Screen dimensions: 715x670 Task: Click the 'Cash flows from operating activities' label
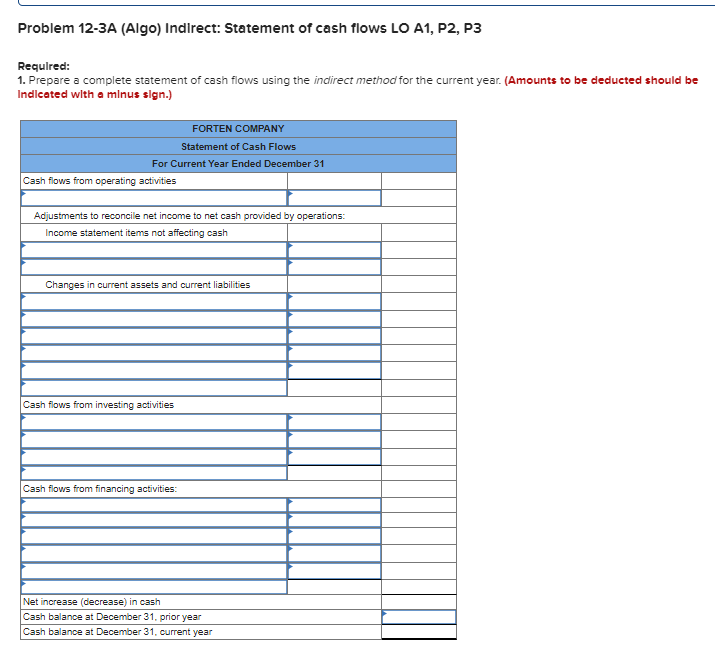point(99,181)
